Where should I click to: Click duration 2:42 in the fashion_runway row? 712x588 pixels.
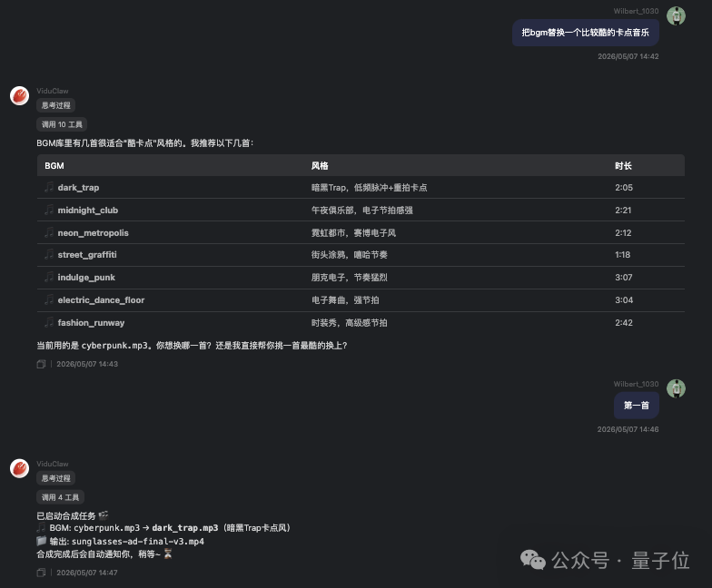click(624, 323)
